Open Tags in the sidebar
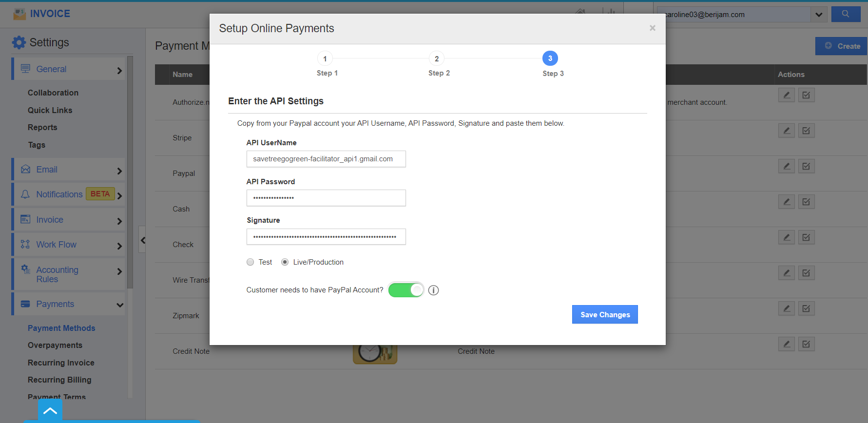868x423 pixels. pyautogui.click(x=37, y=145)
